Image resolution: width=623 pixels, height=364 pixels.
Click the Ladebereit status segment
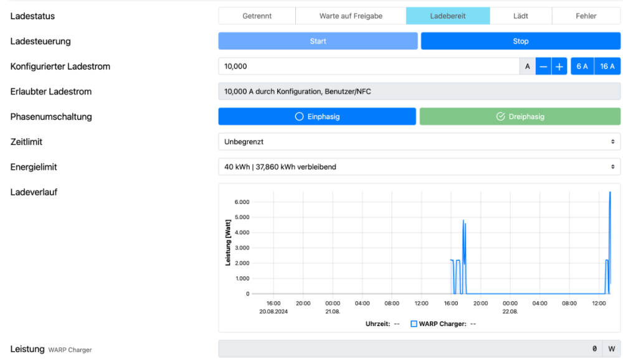coord(447,16)
